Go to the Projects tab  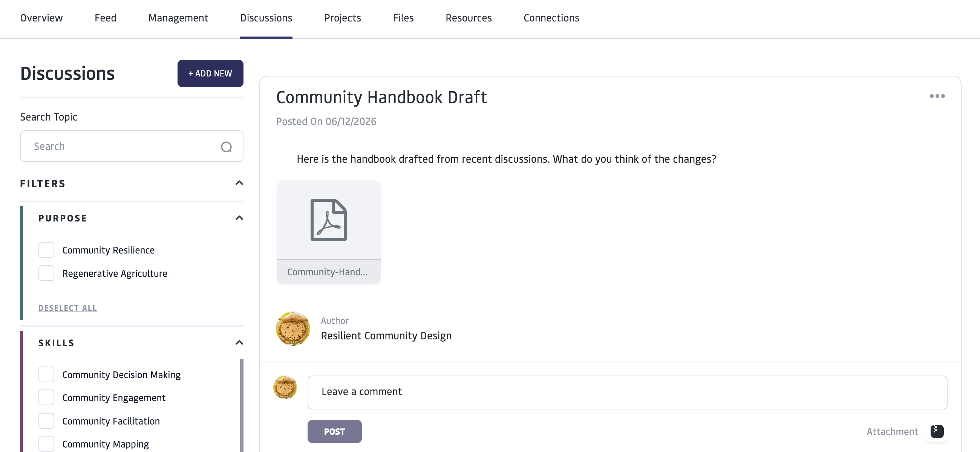[342, 18]
